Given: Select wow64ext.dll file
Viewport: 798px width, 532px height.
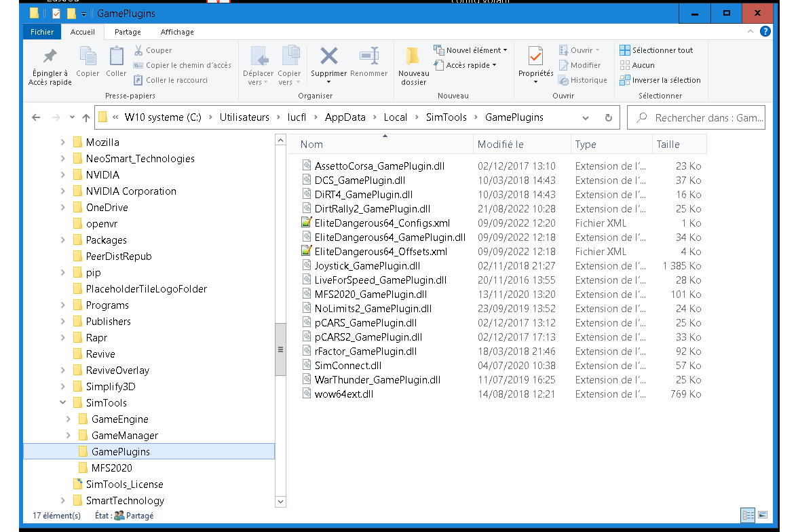Looking at the screenshot, I should pos(343,394).
